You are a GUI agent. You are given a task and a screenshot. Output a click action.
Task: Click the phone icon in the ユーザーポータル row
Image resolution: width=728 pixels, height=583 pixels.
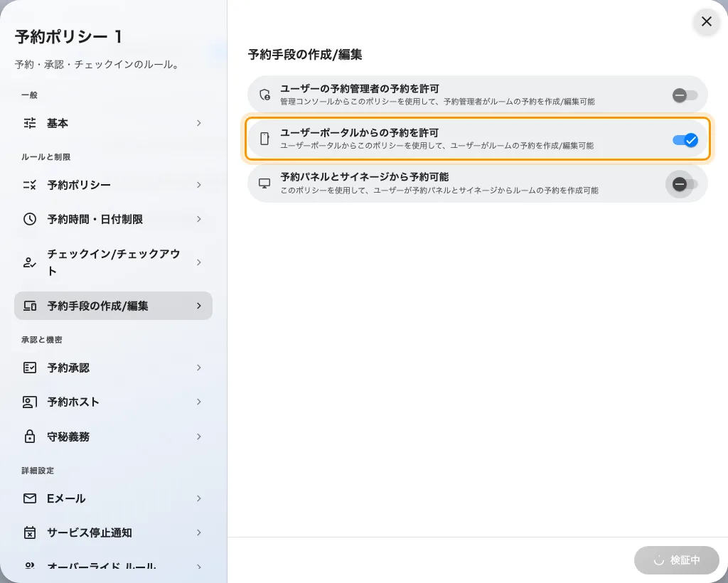coord(264,139)
